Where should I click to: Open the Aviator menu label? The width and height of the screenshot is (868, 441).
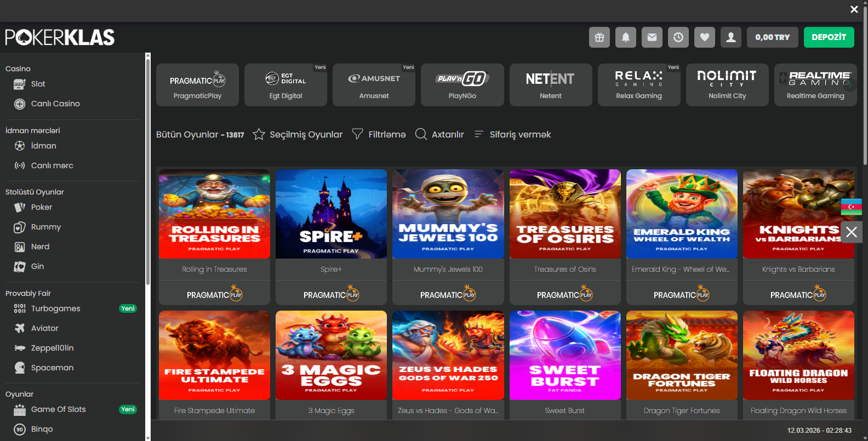click(45, 328)
